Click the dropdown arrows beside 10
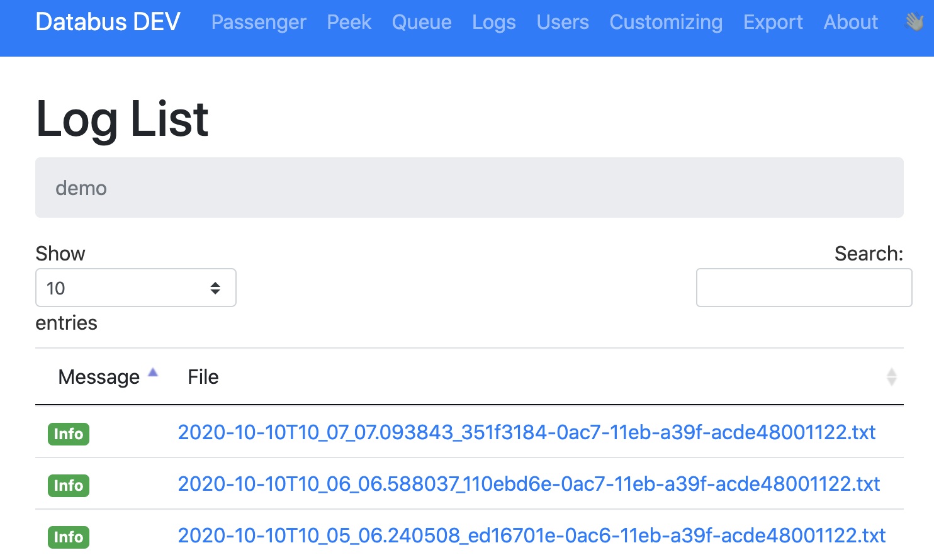This screenshot has height=560, width=934. [x=215, y=288]
